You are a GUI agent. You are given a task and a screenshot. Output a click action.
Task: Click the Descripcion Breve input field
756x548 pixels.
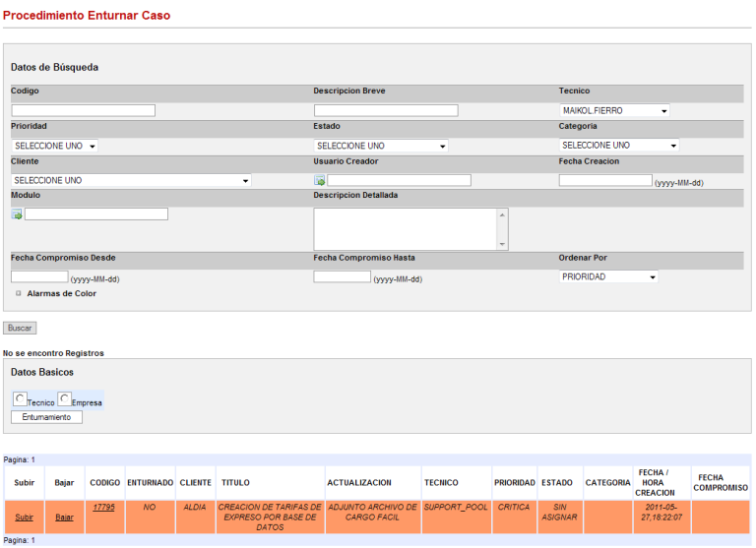pyautogui.click(x=386, y=111)
